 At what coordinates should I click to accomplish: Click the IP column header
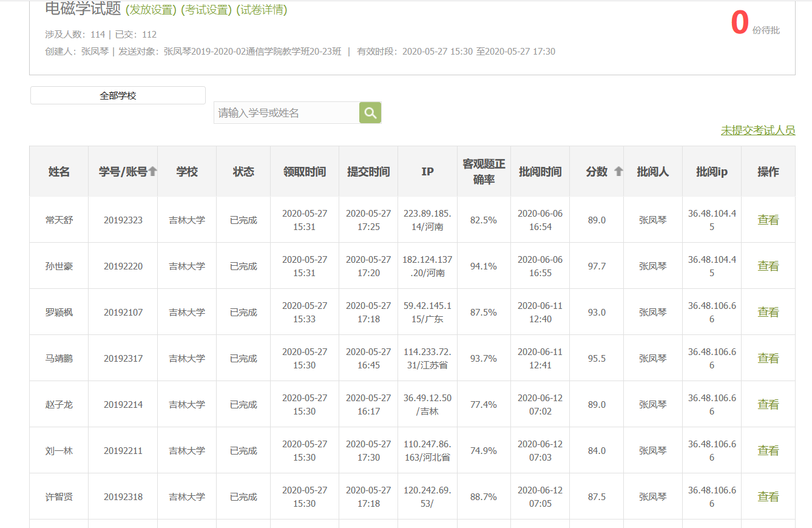coord(428,172)
